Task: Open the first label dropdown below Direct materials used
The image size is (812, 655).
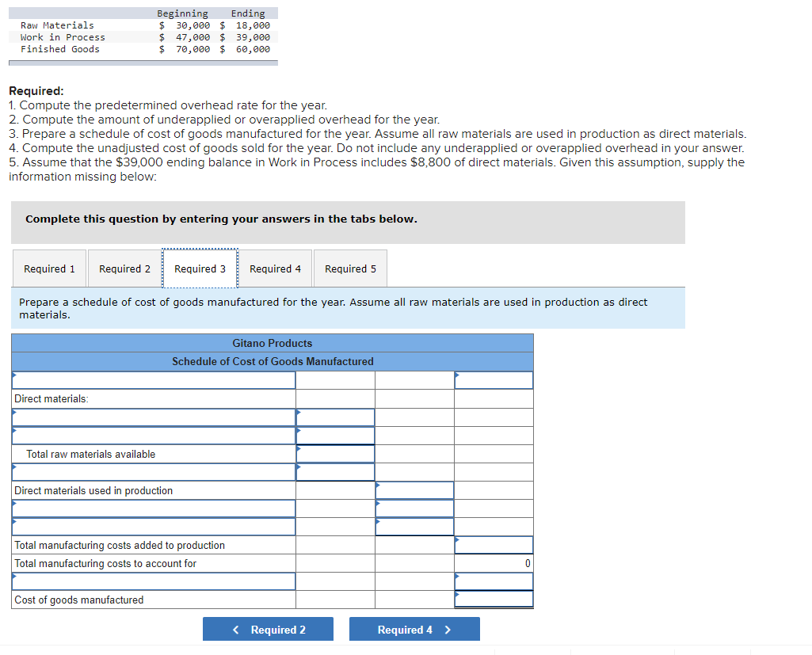Action: coord(154,508)
